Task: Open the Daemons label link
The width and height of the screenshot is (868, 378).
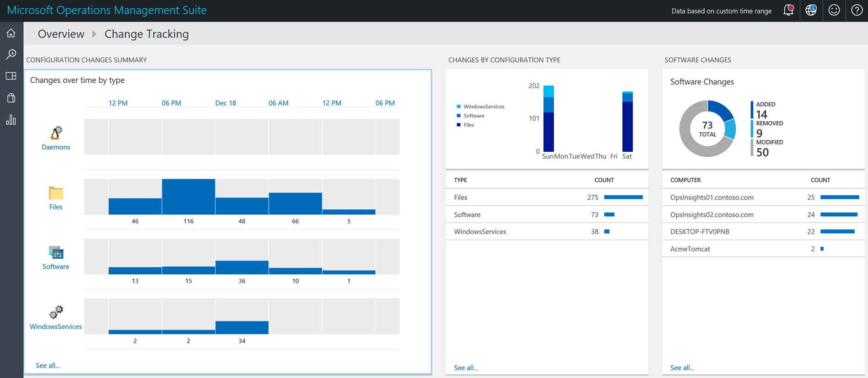Action: (56, 147)
